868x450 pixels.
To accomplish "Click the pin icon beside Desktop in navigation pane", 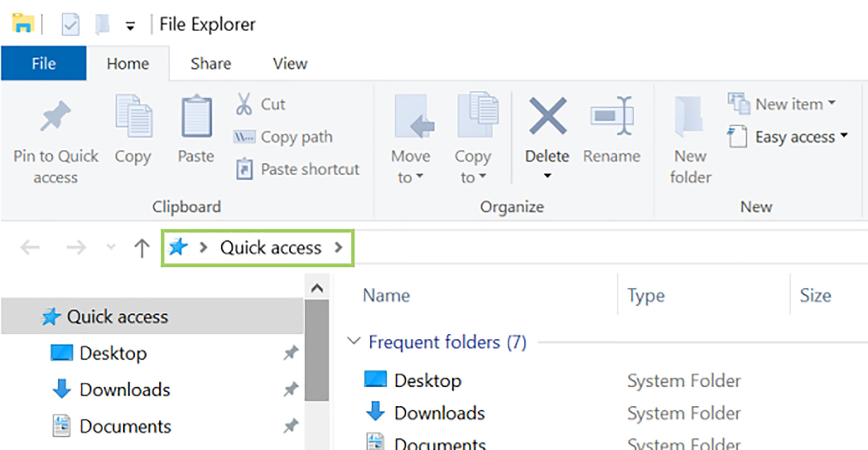I will coord(291,353).
